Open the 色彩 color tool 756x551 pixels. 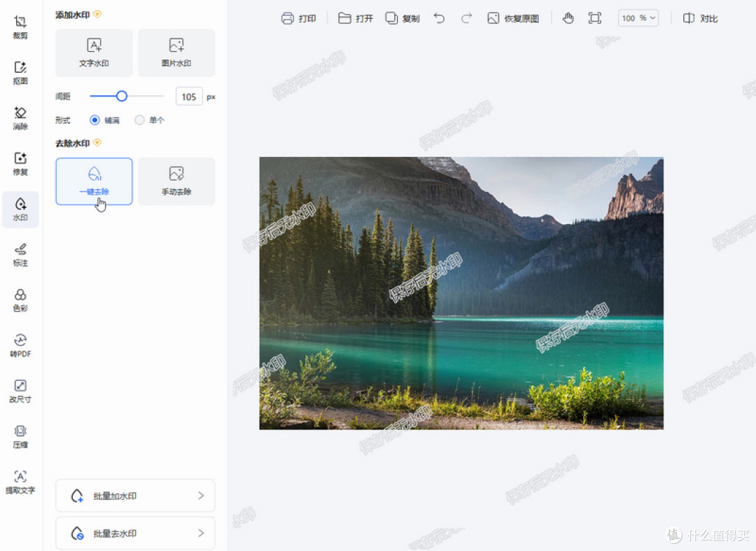(x=20, y=300)
